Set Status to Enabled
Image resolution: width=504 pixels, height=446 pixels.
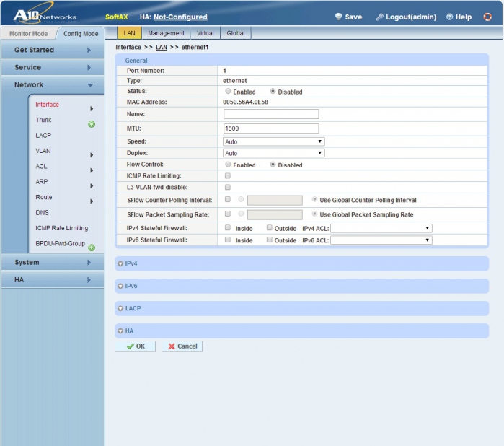(x=228, y=91)
